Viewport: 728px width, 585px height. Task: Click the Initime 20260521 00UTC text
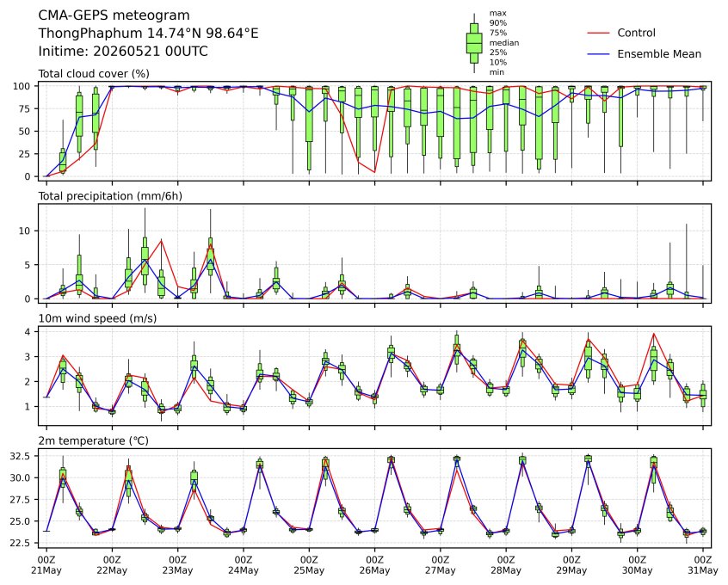coord(123,51)
